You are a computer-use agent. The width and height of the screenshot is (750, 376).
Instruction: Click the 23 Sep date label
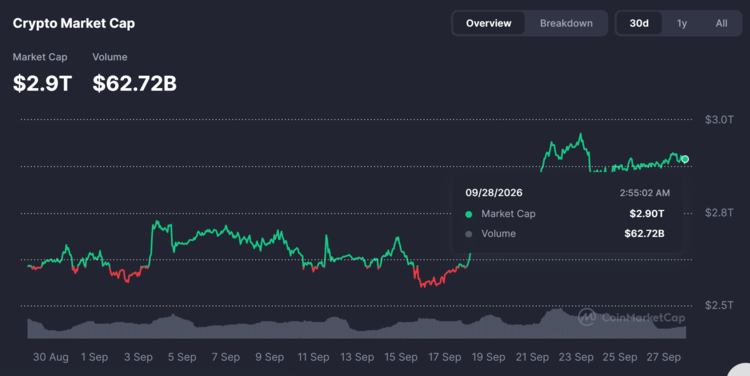point(576,357)
